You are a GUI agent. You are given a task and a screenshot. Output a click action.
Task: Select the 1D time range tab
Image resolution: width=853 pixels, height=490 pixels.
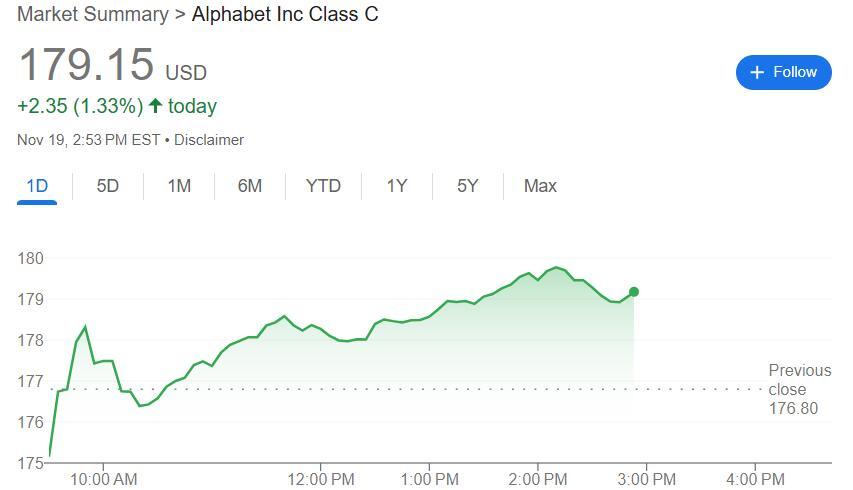(x=37, y=186)
